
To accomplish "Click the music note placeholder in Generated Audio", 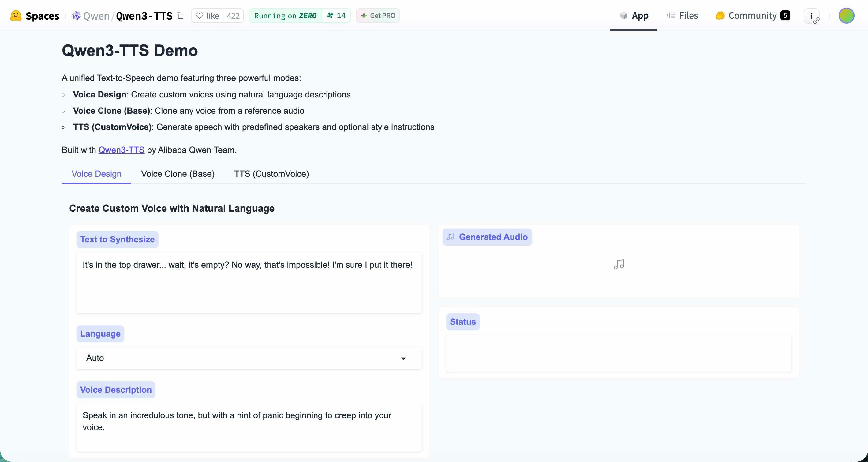I will click(619, 264).
